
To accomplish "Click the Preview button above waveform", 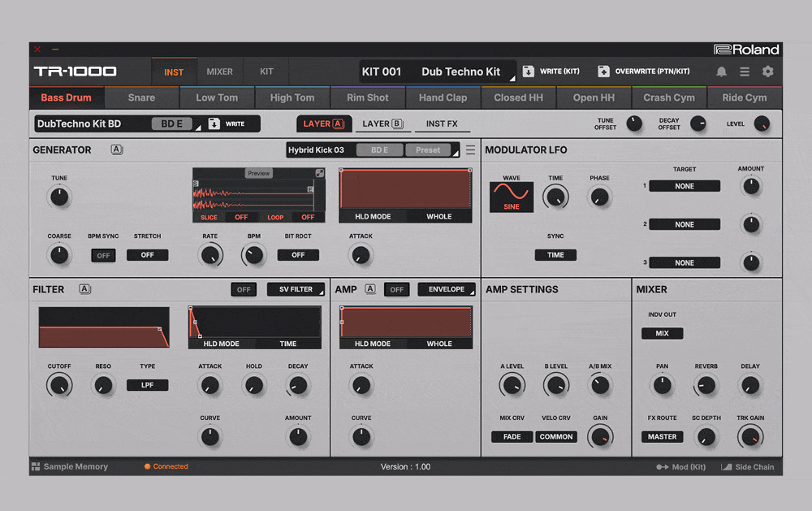I will [258, 173].
